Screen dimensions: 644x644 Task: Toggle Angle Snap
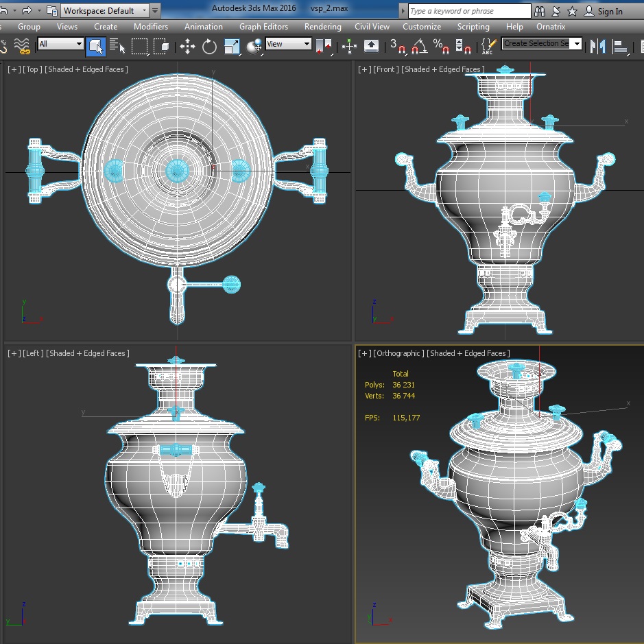coord(420,46)
